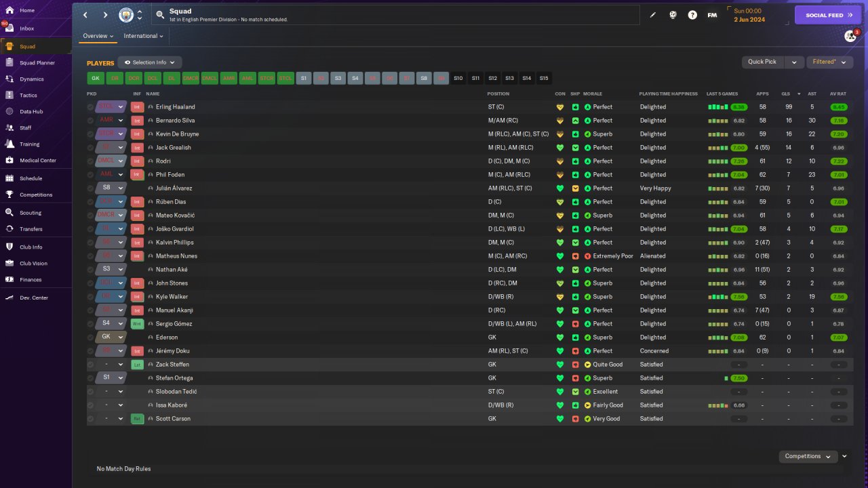Expand the Selection Info dropdown
This screenshot has height=488, width=868.
[x=150, y=62]
